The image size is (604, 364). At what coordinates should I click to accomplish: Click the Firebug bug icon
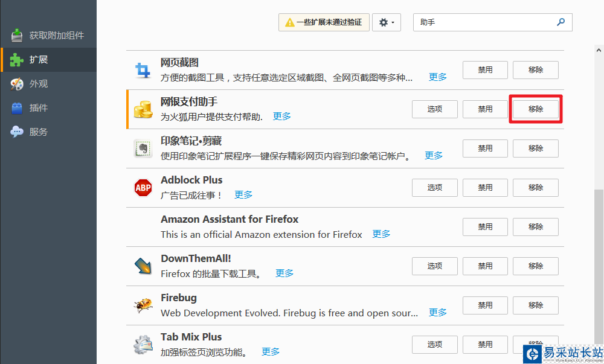tap(143, 305)
